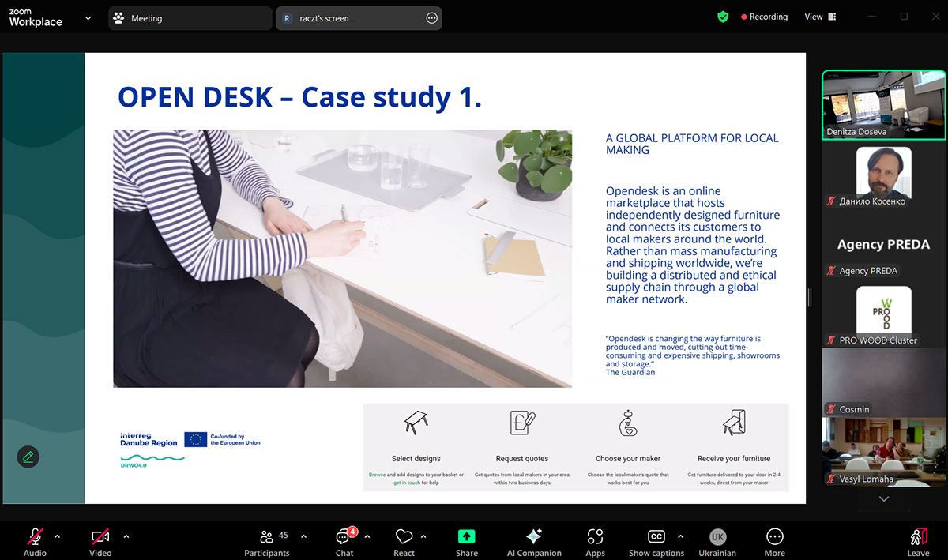Click the striped-shirt photo on slide
This screenshot has height=560, width=948.
[x=342, y=258]
